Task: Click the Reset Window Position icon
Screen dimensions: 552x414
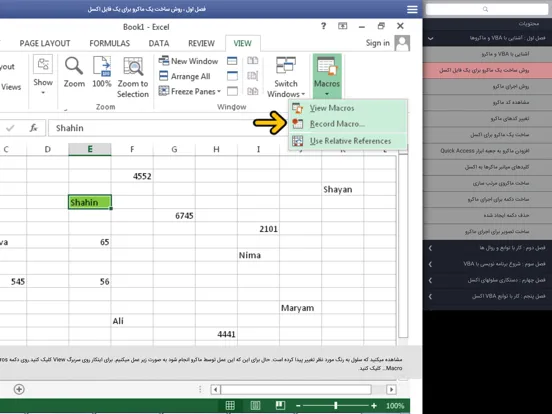Action: tap(252, 92)
